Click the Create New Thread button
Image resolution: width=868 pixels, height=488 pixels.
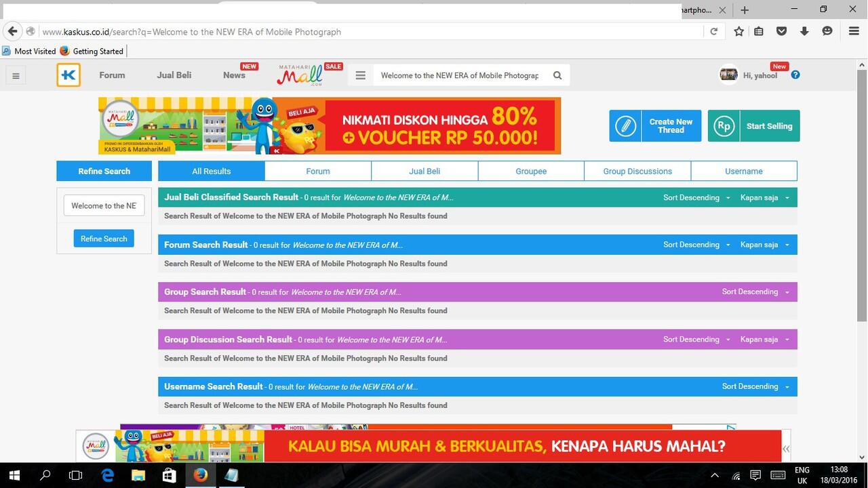click(655, 126)
